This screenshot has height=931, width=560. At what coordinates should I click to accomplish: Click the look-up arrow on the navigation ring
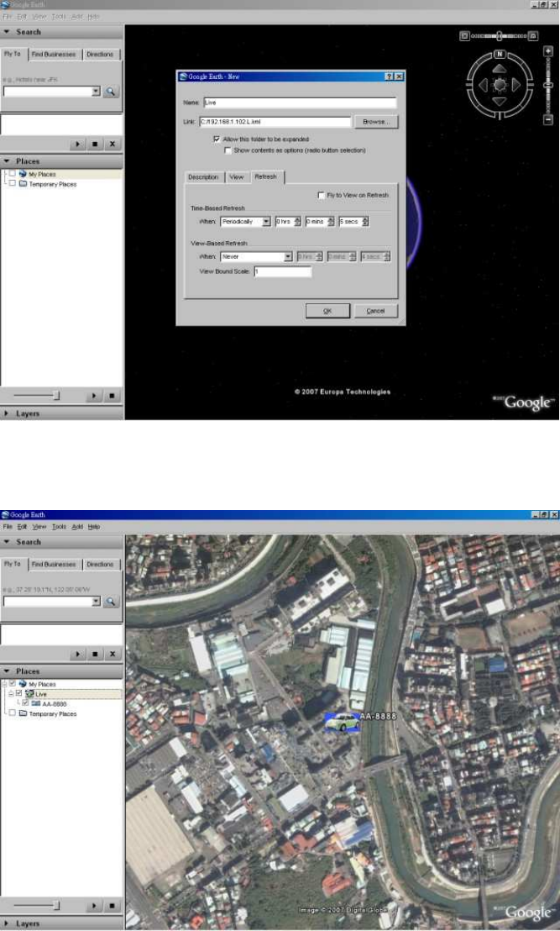(x=500, y=69)
